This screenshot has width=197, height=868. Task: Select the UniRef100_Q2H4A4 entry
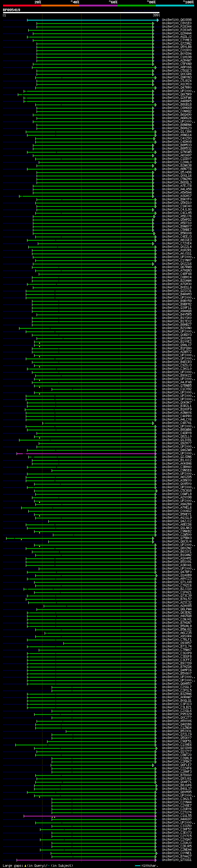tap(177, 33)
